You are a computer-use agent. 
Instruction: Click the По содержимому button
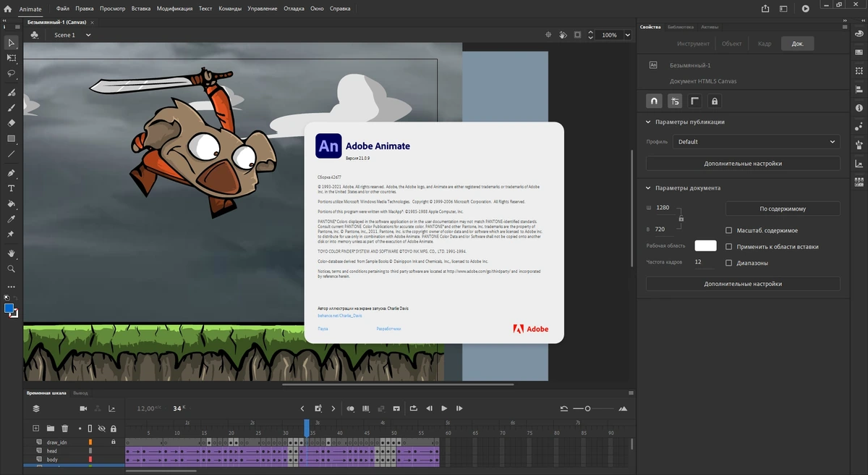[783, 209]
